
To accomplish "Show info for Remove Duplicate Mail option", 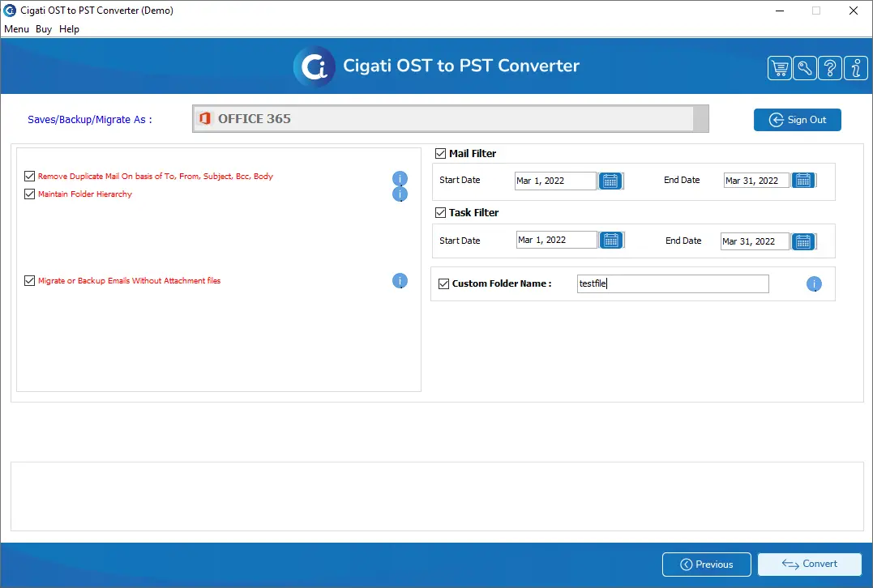I will [400, 178].
